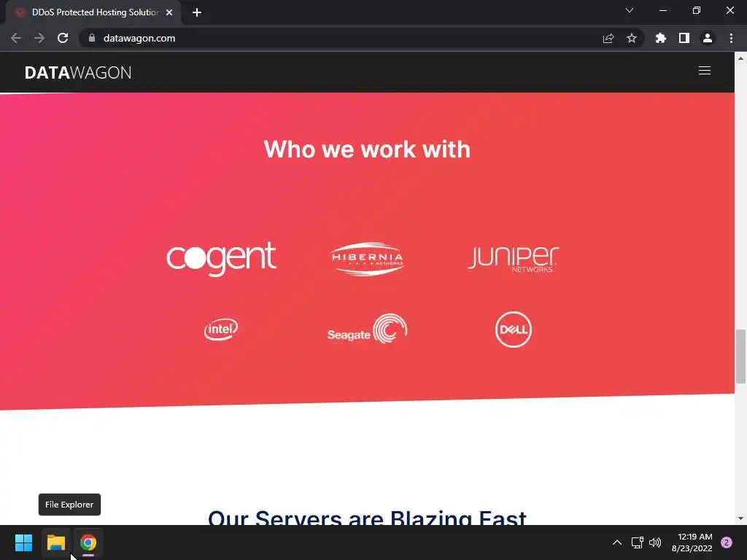
Task: Open the Windows Start menu
Action: (24, 542)
